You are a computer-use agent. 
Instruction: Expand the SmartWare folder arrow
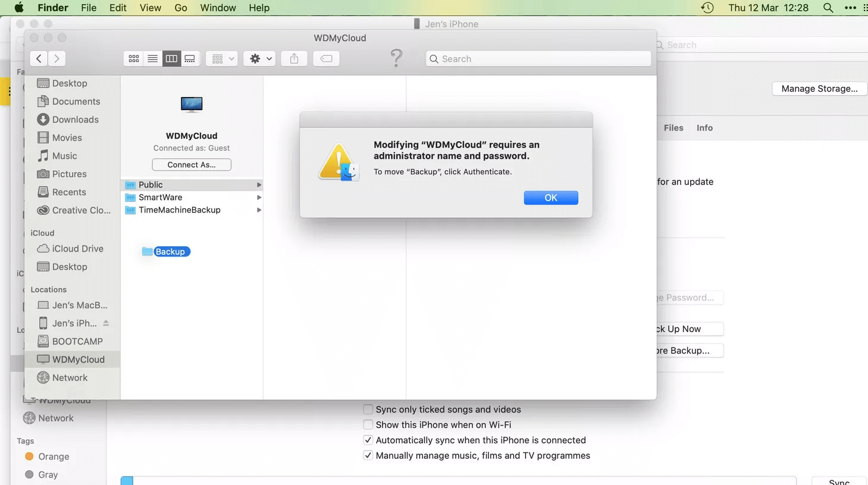point(259,198)
